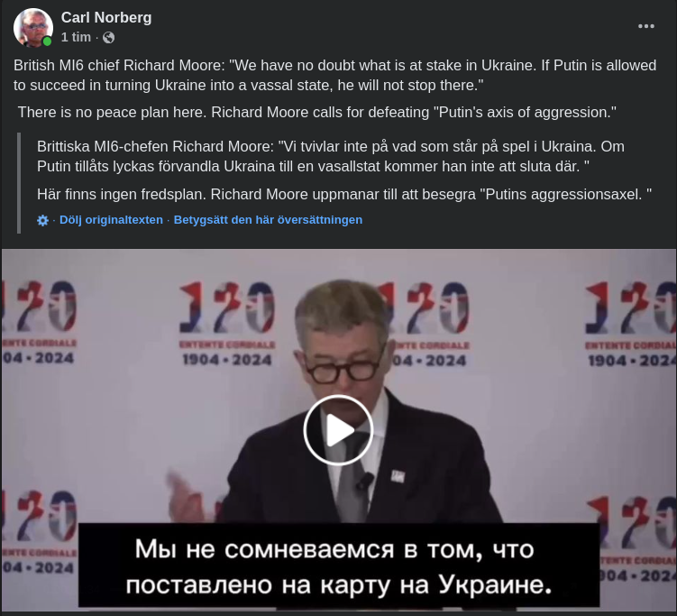Click the globe public audience icon

(108, 38)
